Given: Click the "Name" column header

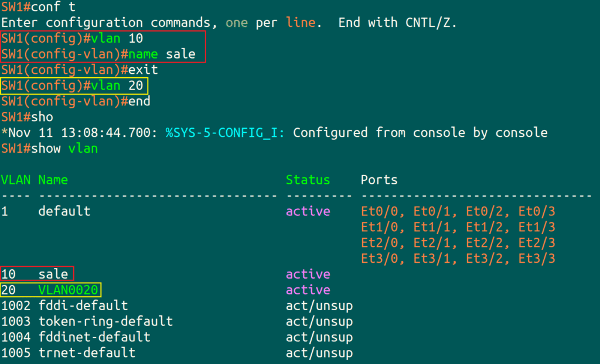Looking at the screenshot, I should click(x=53, y=180).
